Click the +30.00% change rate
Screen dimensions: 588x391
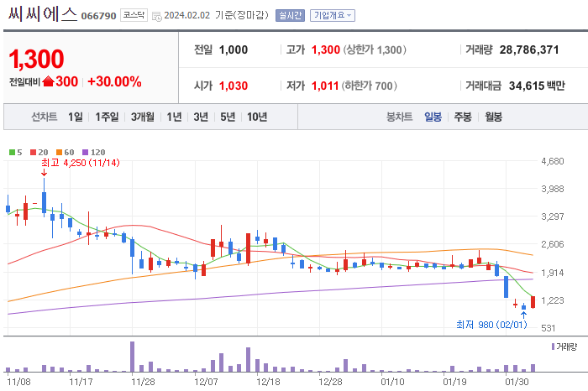tap(114, 81)
